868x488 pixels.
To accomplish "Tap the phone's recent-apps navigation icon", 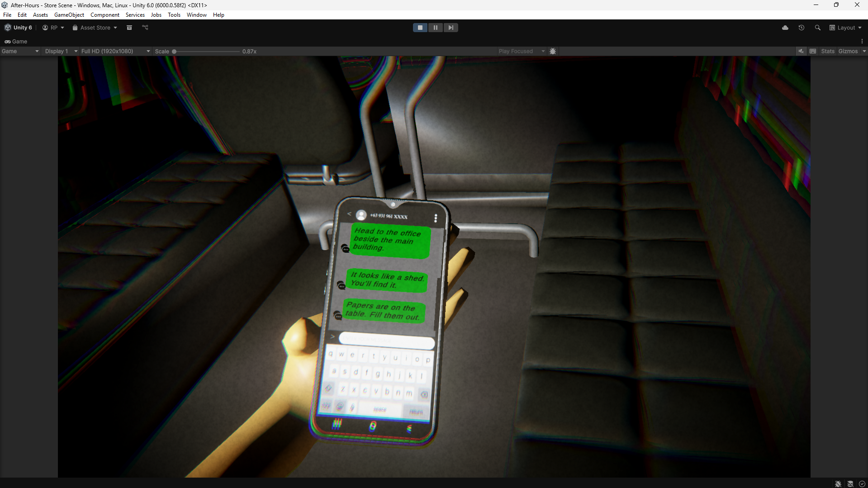I will [337, 423].
